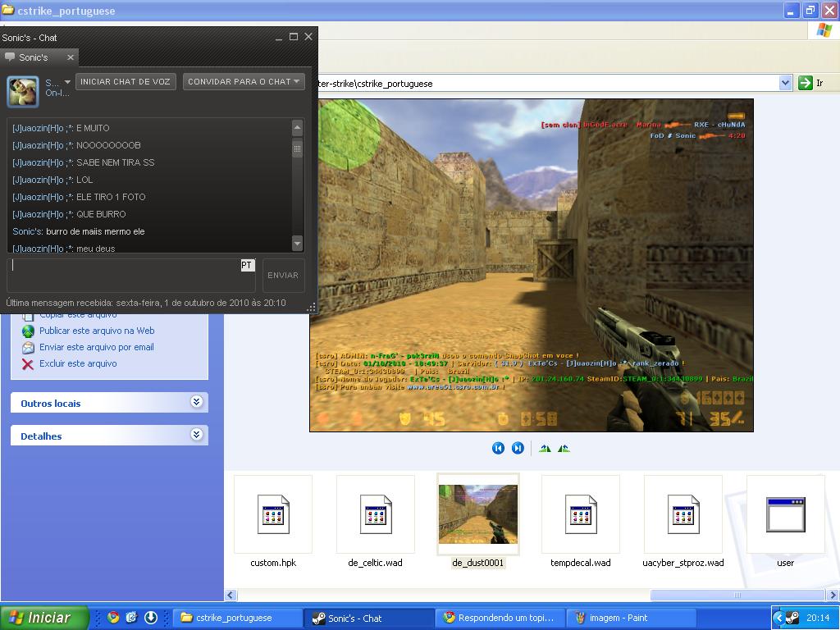Click the chat message 'ELE TIRO 1 FOTO'
This screenshot has width=840, height=630.
(x=111, y=197)
